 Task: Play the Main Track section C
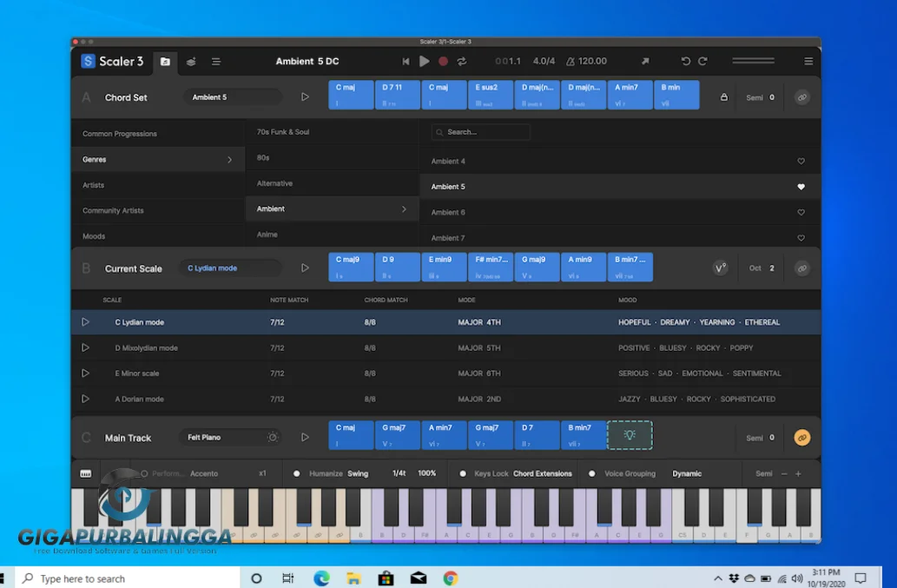(305, 437)
